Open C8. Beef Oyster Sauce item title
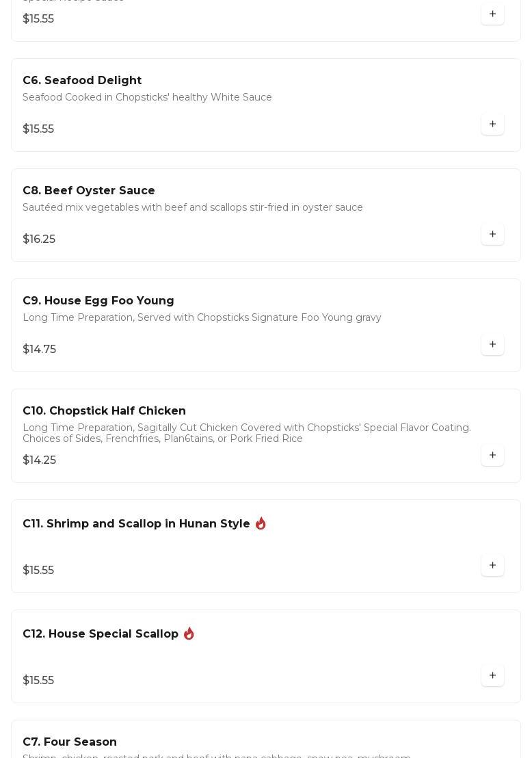This screenshot has height=758, width=532. tap(89, 191)
